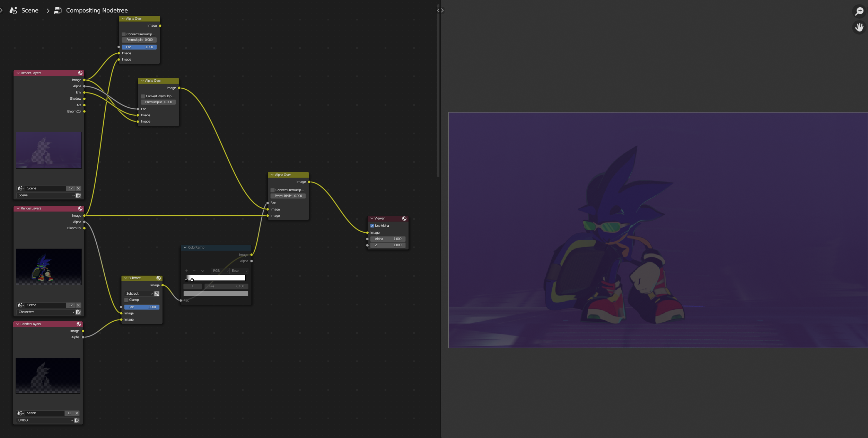Open the Subtract blend type dropdown
The width and height of the screenshot is (868, 438).
(x=139, y=294)
